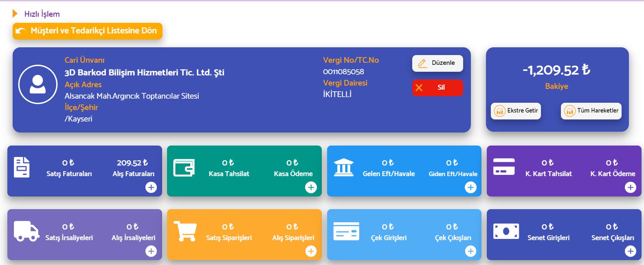
Task: Open K. Kart Tahsilat
Action: coord(548,168)
